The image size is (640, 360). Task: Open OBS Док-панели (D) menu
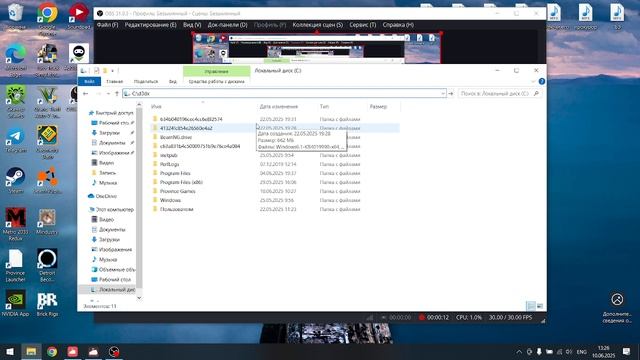click(227, 25)
